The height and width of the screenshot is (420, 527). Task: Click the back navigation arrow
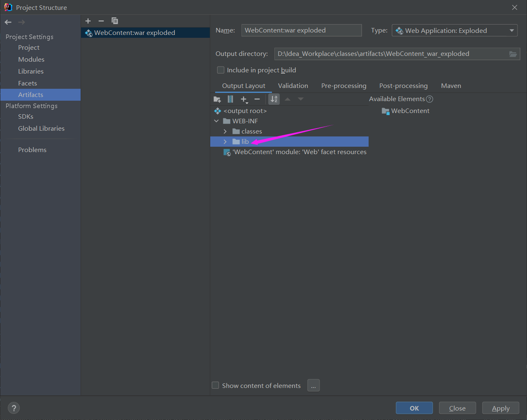tap(8, 22)
